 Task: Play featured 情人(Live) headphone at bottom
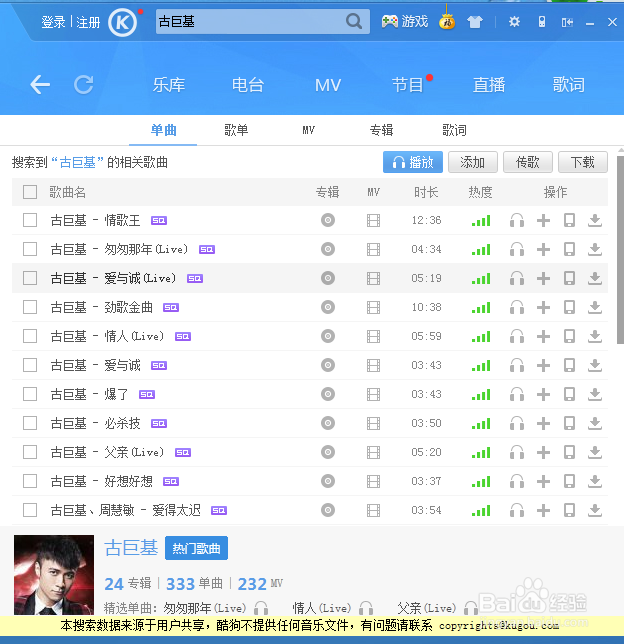click(x=366, y=608)
